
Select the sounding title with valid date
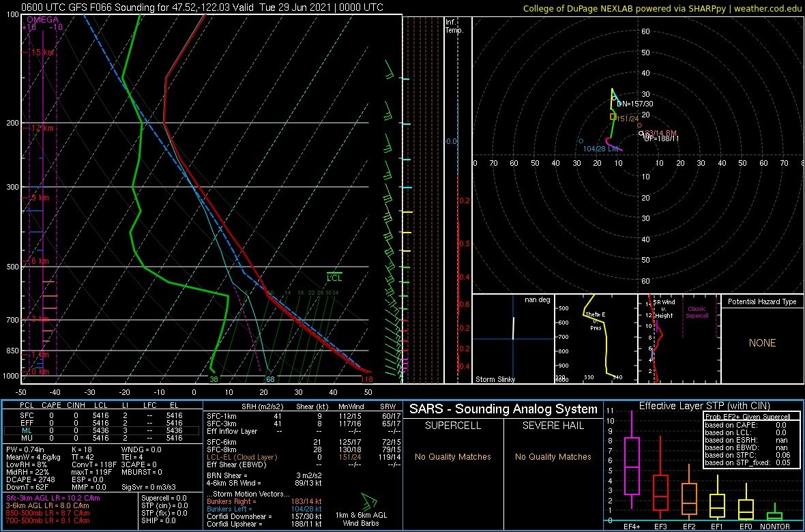[202, 8]
